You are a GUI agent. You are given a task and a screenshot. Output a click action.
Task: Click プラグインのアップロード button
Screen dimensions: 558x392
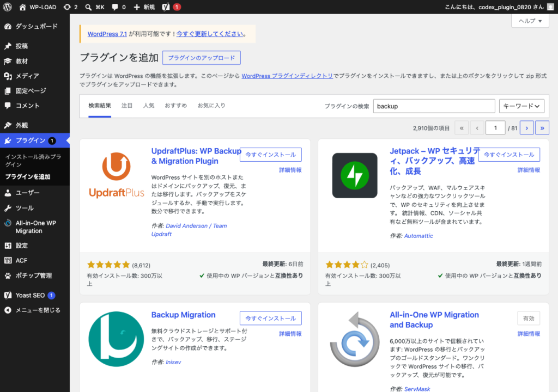202,58
